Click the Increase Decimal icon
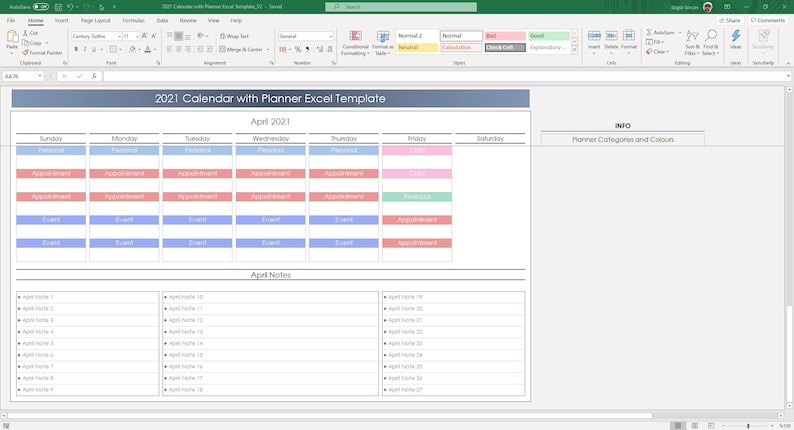The height and width of the screenshot is (430, 794). pos(320,50)
